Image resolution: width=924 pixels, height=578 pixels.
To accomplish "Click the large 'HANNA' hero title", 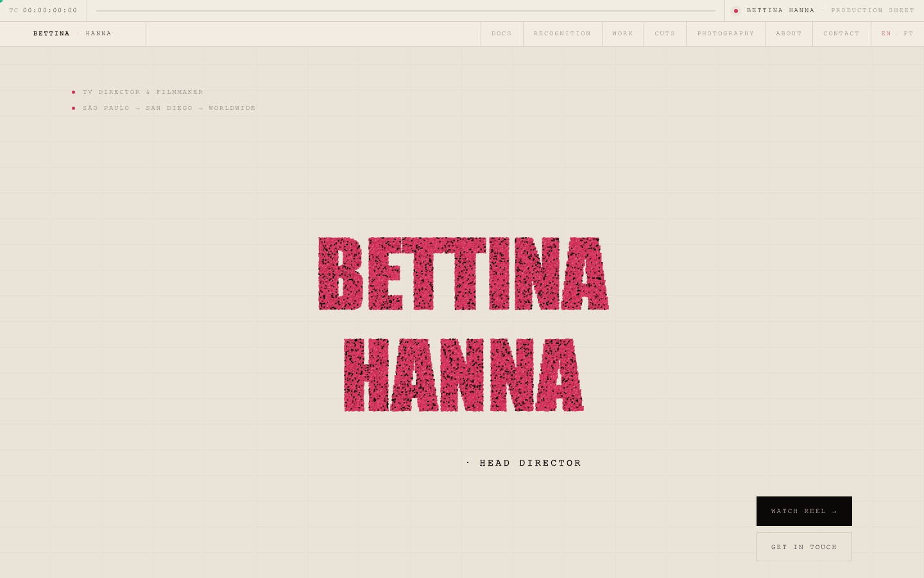I will pyautogui.click(x=463, y=375).
